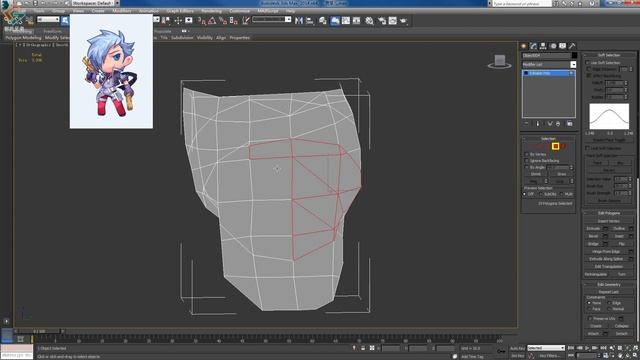Image resolution: width=640 pixels, height=360 pixels.
Task: Open the Material Editor from toolbar
Action: [369, 20]
